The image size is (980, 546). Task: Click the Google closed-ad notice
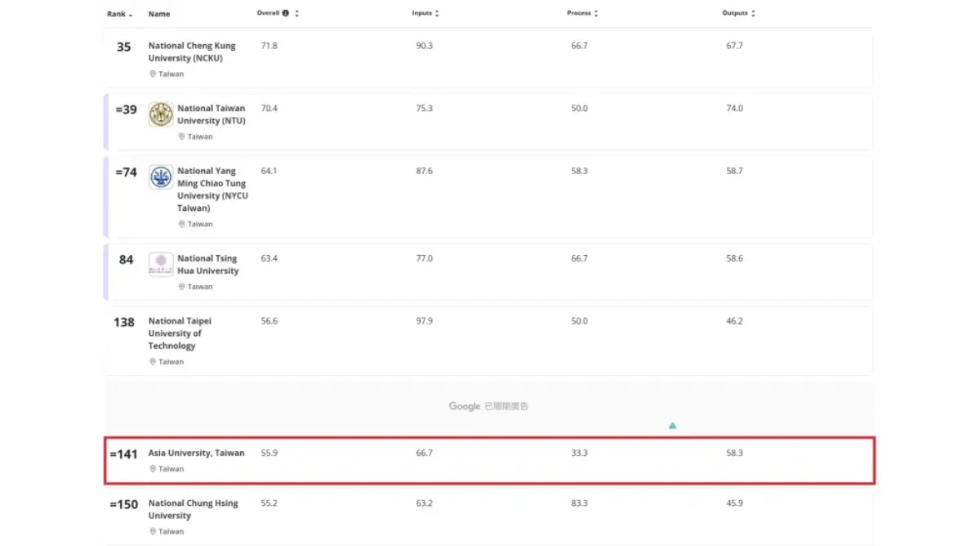488,406
